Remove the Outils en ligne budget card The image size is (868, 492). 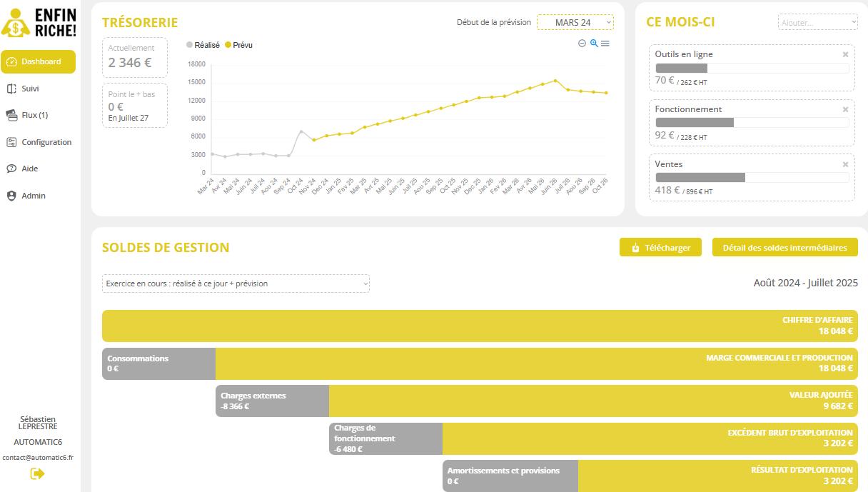846,54
